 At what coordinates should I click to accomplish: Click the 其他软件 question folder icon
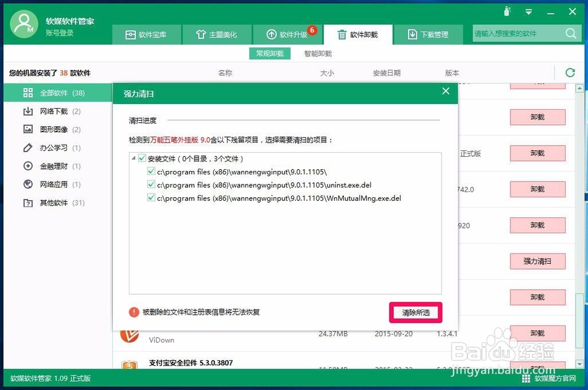[28, 203]
